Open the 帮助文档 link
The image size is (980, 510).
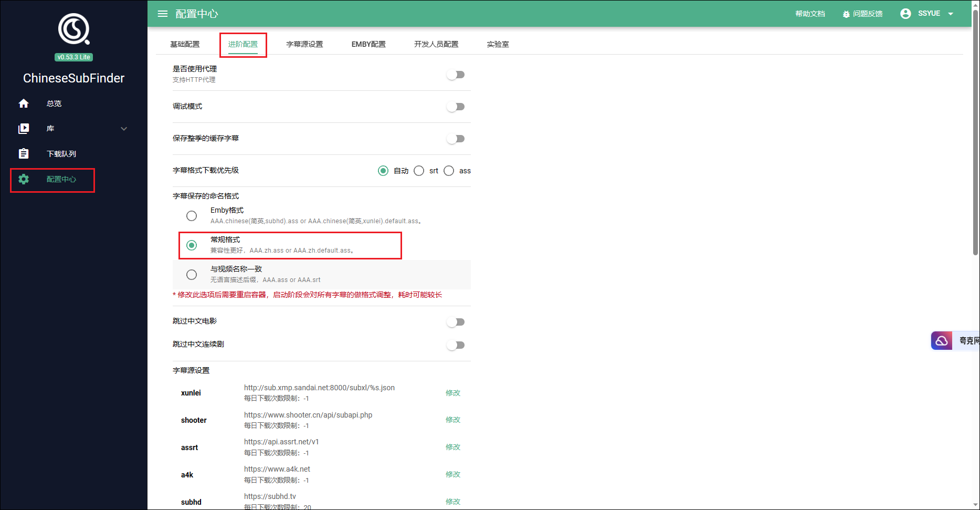[x=810, y=14]
